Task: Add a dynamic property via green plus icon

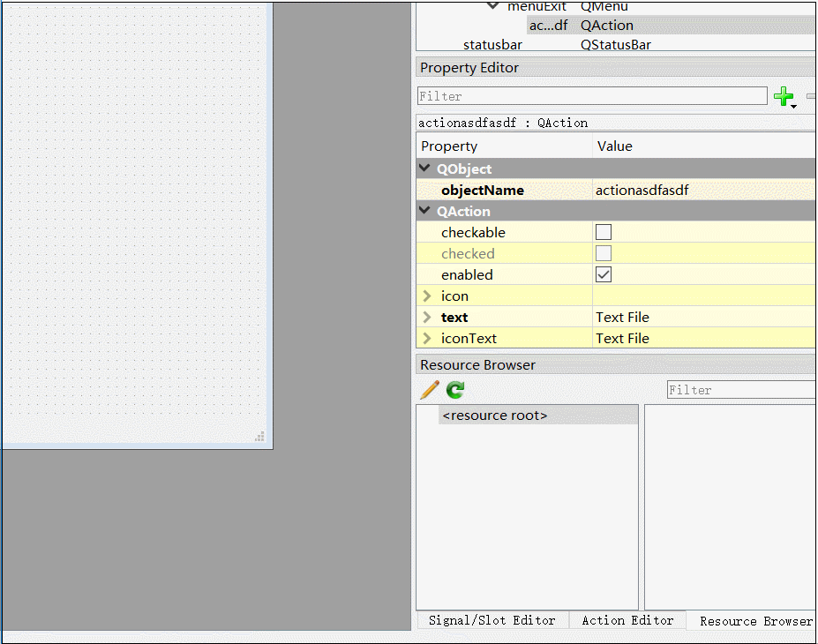Action: pyautogui.click(x=784, y=95)
